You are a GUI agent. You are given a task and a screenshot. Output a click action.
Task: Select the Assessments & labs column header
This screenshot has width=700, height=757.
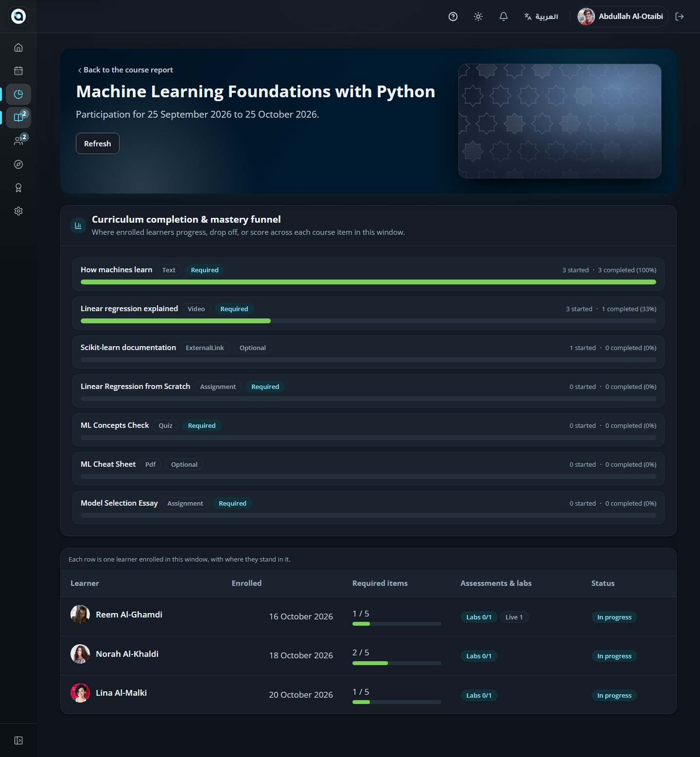496,583
